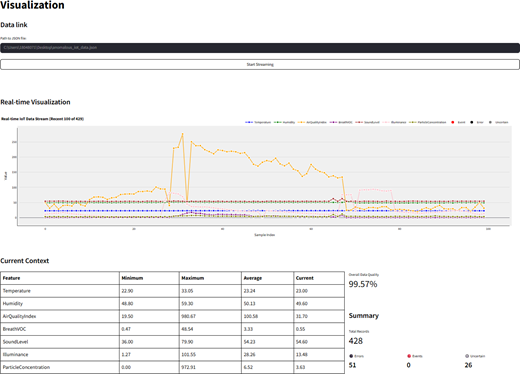Click Illuminance average value 28.26
The image size is (520, 374).
tap(249, 354)
